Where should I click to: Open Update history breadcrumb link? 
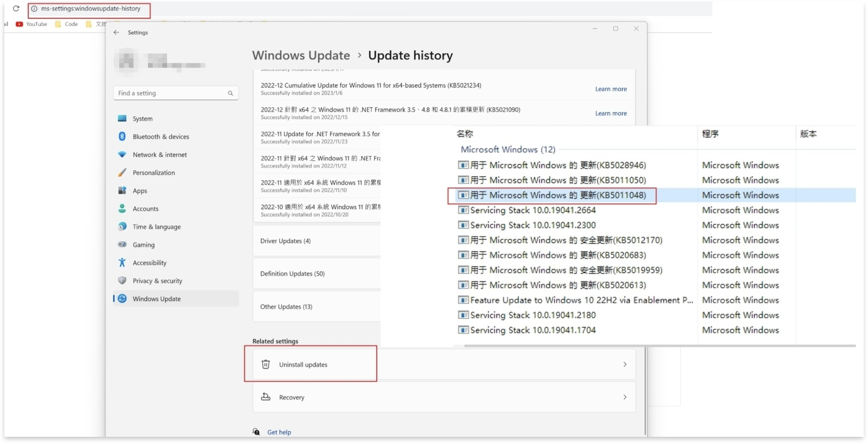(x=410, y=55)
